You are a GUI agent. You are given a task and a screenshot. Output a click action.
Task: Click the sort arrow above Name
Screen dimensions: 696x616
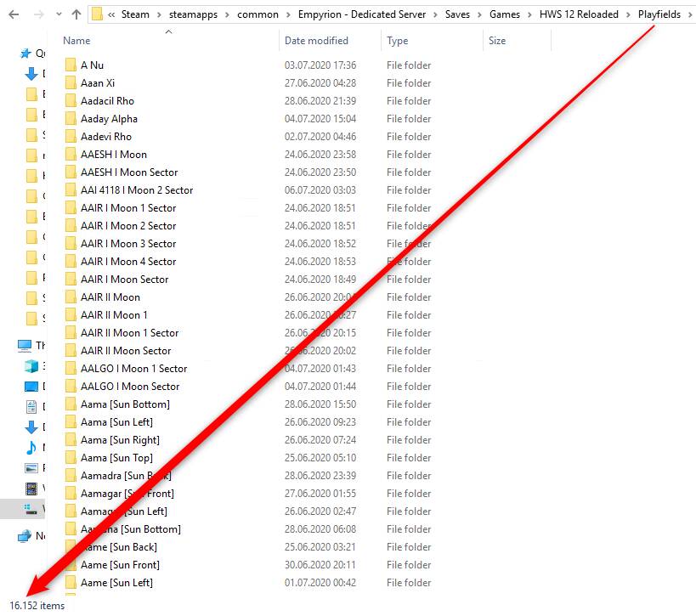168,31
